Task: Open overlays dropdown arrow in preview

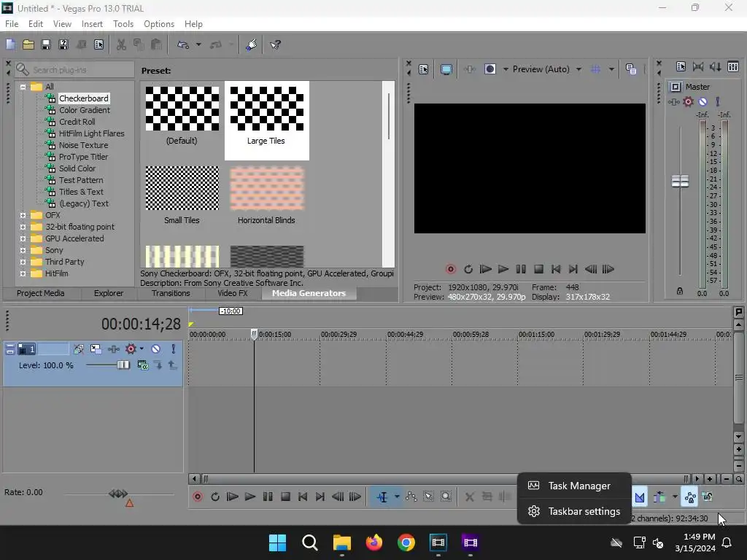Action: pyautogui.click(x=611, y=69)
